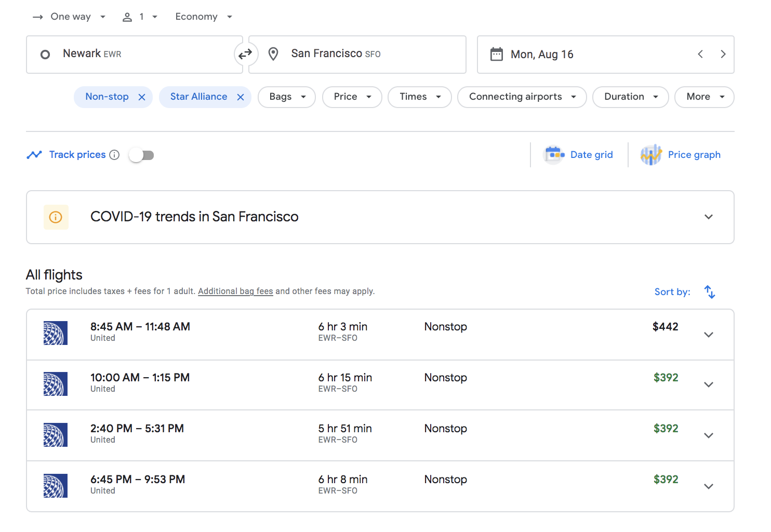Open the Economy cabin class menu
This screenshot has width=771, height=532.
[203, 16]
